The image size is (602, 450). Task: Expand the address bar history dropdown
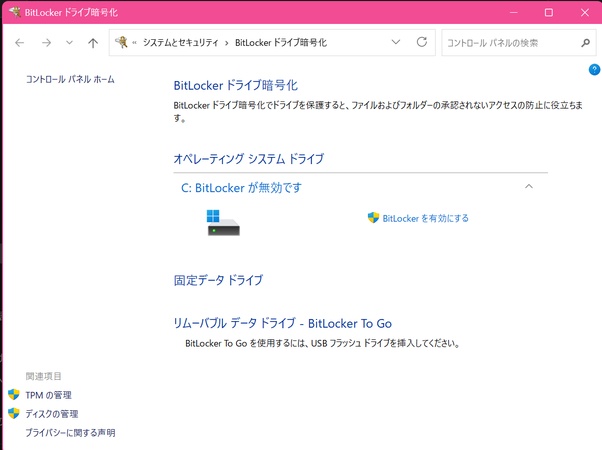(x=395, y=42)
